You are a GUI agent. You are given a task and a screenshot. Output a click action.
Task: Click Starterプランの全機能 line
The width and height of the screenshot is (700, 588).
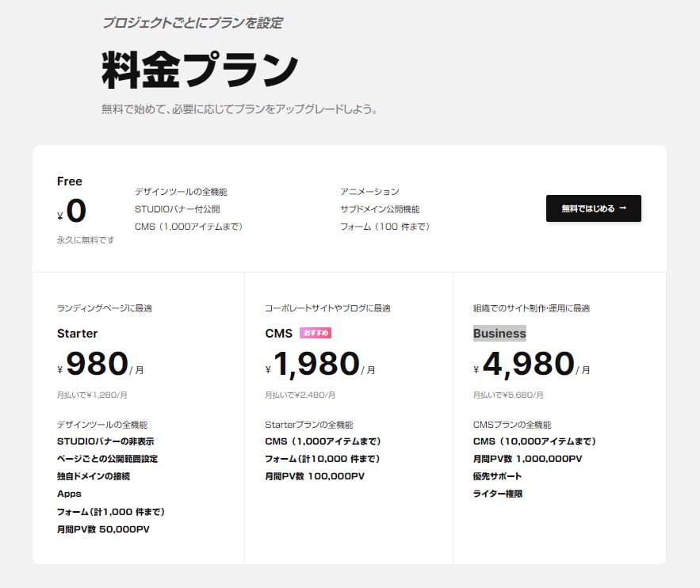(x=309, y=425)
